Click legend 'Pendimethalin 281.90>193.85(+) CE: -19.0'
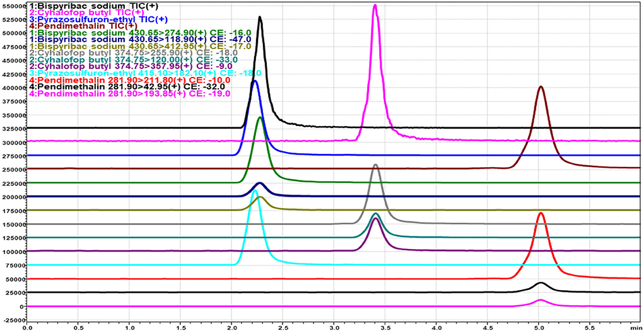This screenshot has width=644, height=331. tap(130, 94)
